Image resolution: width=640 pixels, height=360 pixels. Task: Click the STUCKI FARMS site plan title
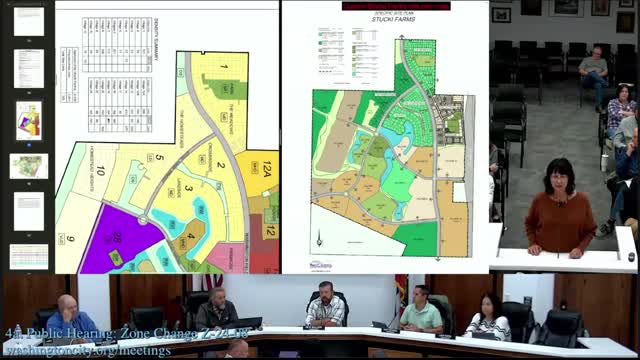coord(393,19)
